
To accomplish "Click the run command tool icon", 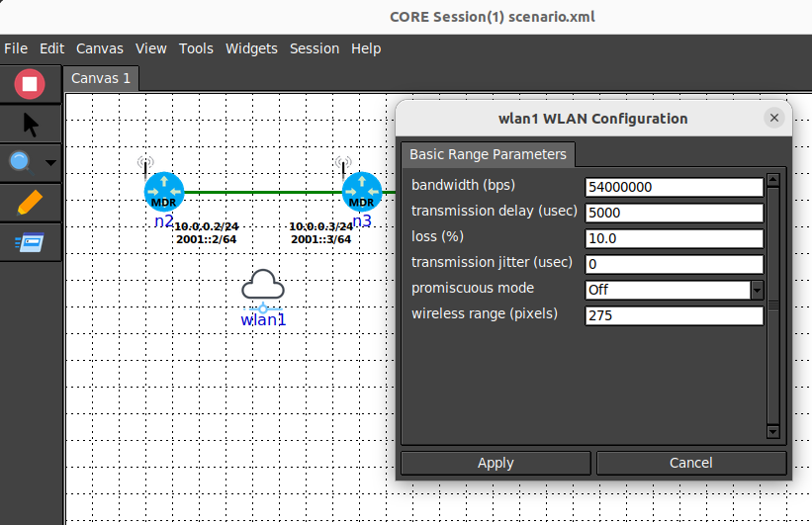I will (30, 242).
